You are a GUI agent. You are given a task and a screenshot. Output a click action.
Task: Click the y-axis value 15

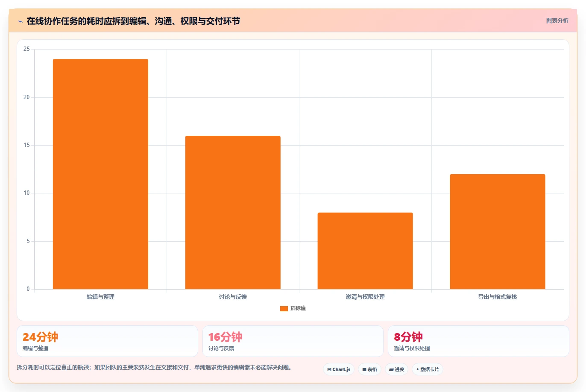tap(27, 145)
